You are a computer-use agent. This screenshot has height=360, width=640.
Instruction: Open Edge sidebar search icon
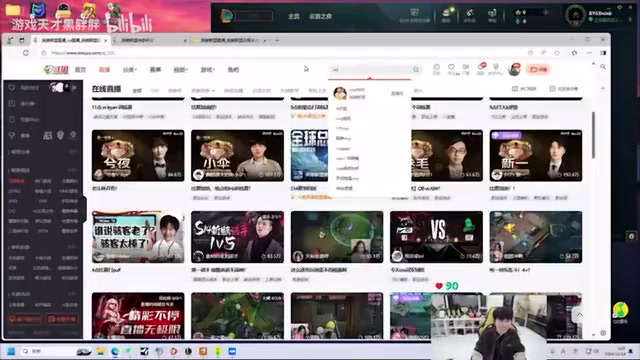click(603, 67)
